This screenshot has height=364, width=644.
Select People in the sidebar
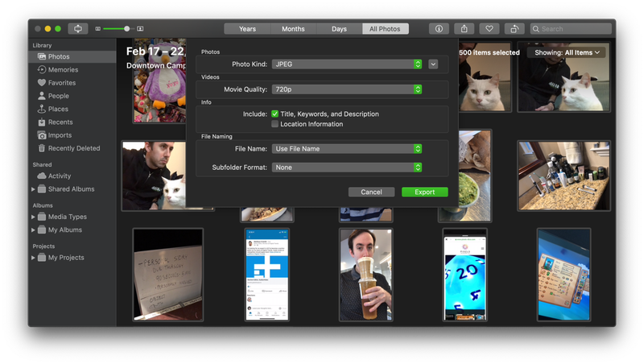58,96
